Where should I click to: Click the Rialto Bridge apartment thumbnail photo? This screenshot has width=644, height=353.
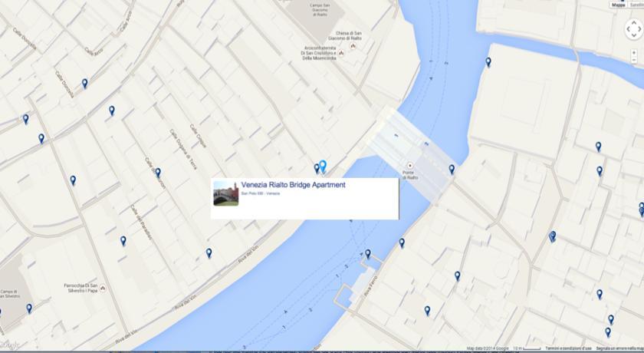click(225, 193)
